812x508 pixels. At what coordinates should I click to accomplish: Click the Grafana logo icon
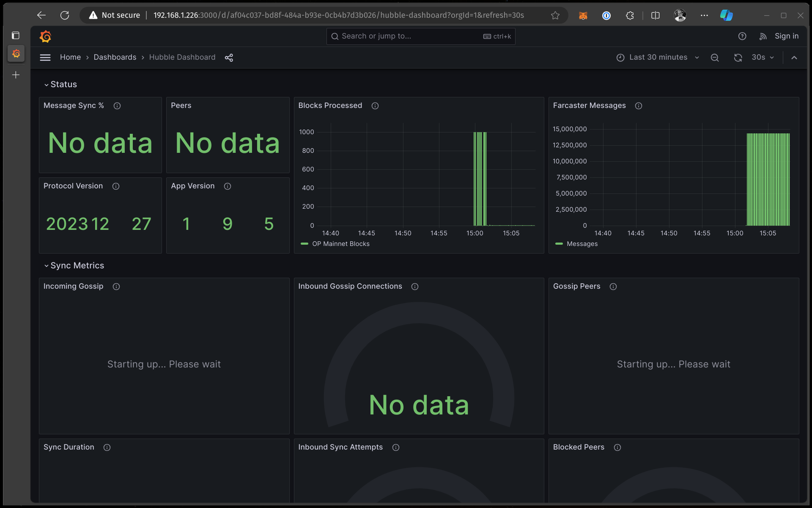[x=46, y=36]
